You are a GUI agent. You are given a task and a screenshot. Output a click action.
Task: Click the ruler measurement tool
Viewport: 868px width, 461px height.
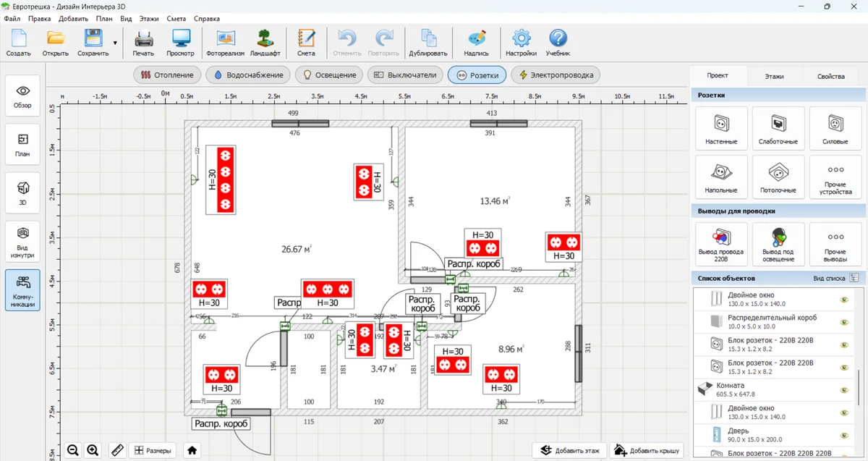pyautogui.click(x=116, y=450)
